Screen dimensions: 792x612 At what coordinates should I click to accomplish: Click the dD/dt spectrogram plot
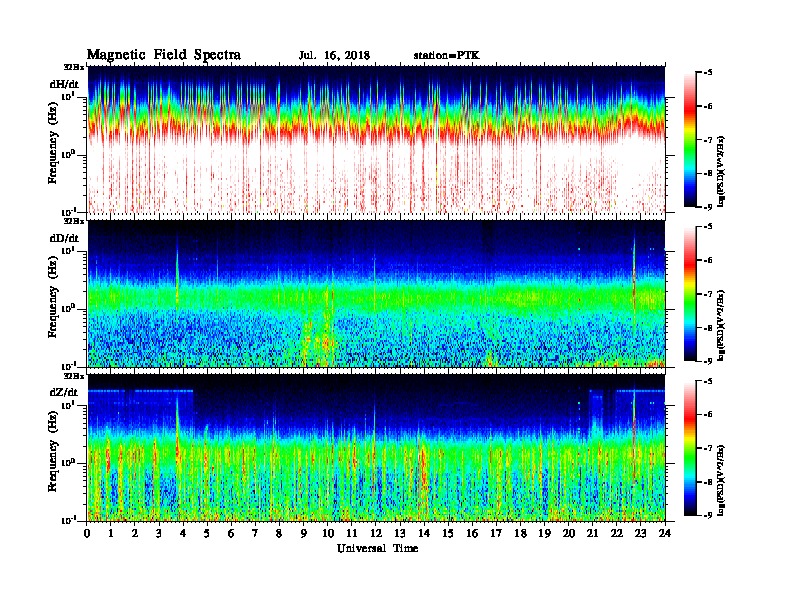point(376,294)
